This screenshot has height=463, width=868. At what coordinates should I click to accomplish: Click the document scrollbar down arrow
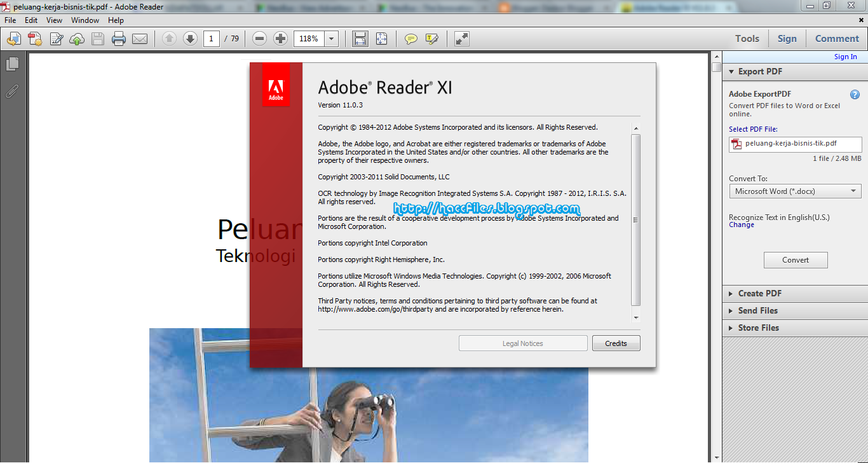[717, 457]
